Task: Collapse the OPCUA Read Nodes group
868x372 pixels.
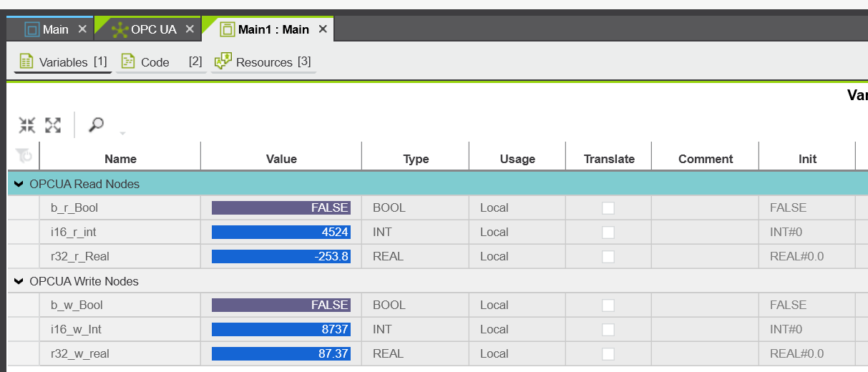Action: [19, 184]
